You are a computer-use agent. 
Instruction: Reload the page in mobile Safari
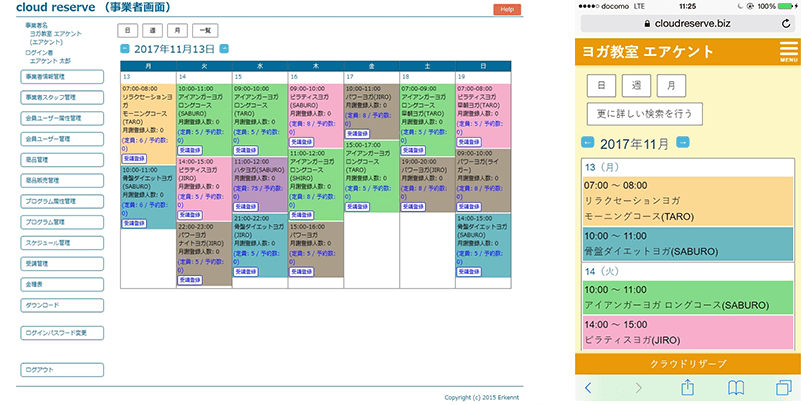[x=786, y=23]
